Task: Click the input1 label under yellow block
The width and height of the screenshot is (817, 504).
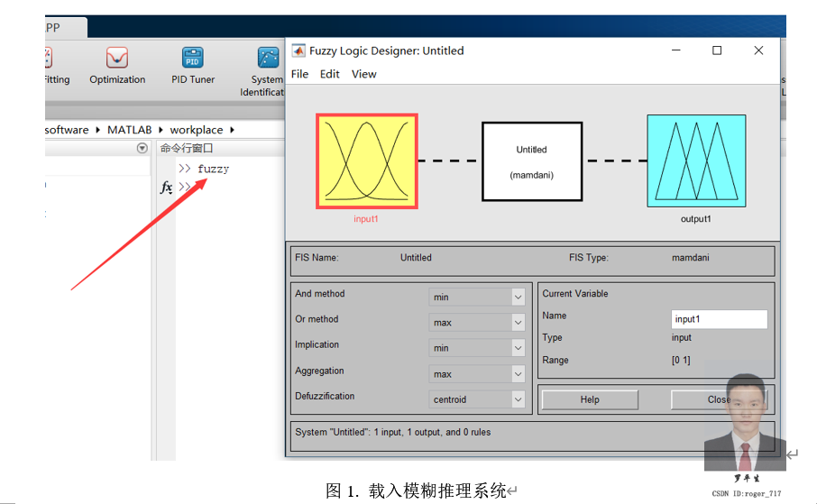Action: pos(366,219)
